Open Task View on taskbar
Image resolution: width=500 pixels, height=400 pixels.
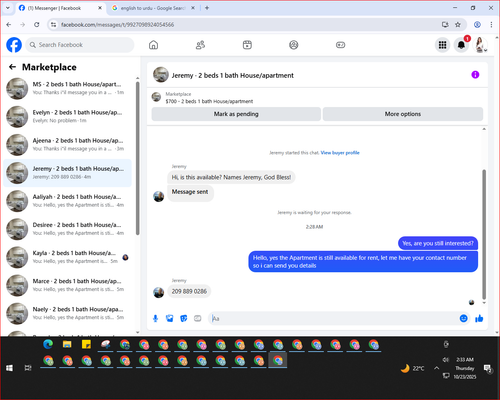(x=28, y=368)
